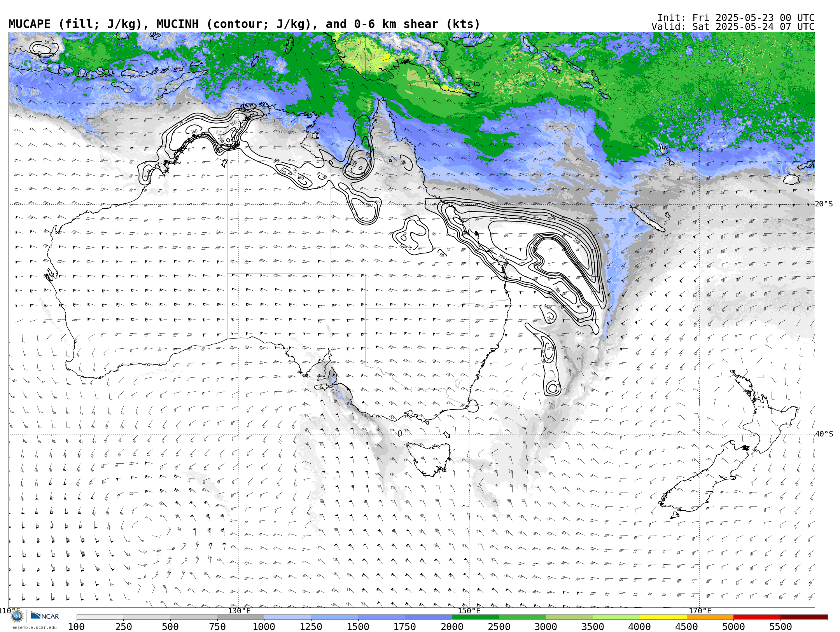The image size is (840, 632).
Task: Click the colorbar label "5000"
Action: click(x=733, y=627)
